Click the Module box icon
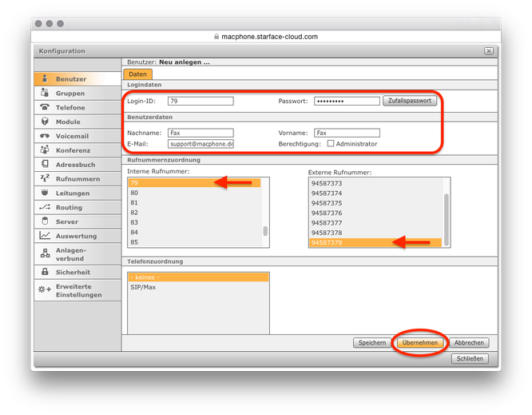Screen dimensions: 532x415 coord(45,122)
